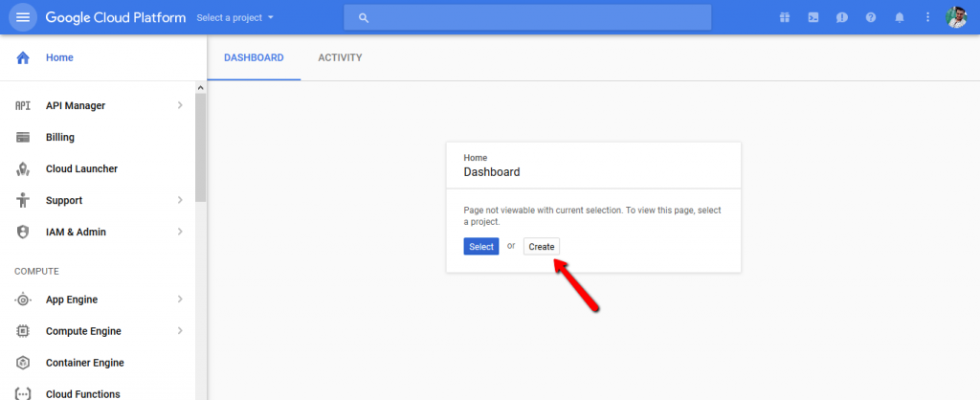Switch to the DASHBOARD tab
The width and height of the screenshot is (980, 400).
(x=254, y=57)
